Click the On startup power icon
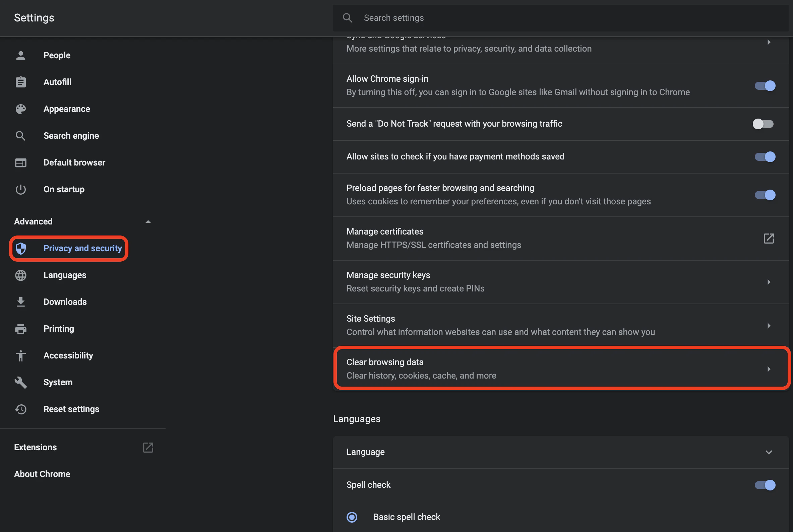This screenshot has height=532, width=793. click(21, 189)
